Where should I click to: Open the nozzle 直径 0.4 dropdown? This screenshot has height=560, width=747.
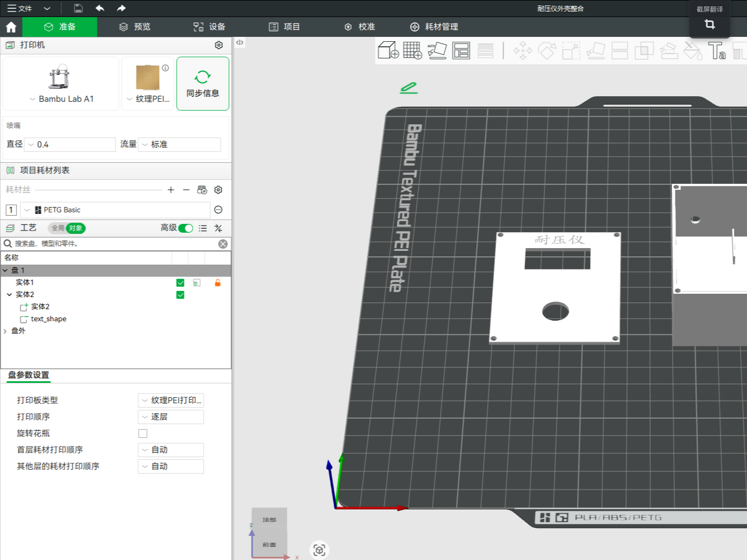pyautogui.click(x=70, y=145)
